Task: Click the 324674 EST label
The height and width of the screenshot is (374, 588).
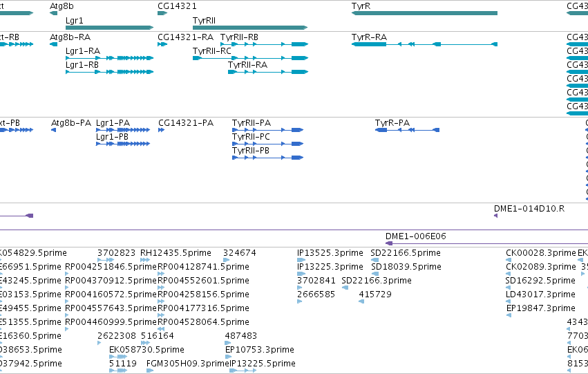Action: coord(240,253)
